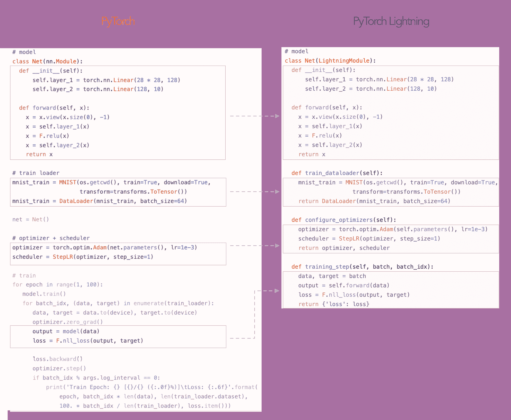Click 'loss.backward()' line
This screenshot has width=511, height=420.
click(58, 359)
